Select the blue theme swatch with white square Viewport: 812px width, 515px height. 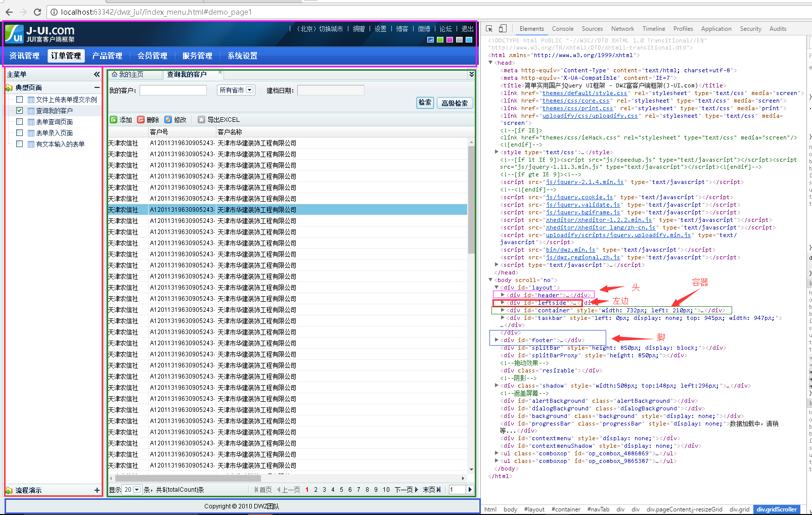[x=430, y=39]
